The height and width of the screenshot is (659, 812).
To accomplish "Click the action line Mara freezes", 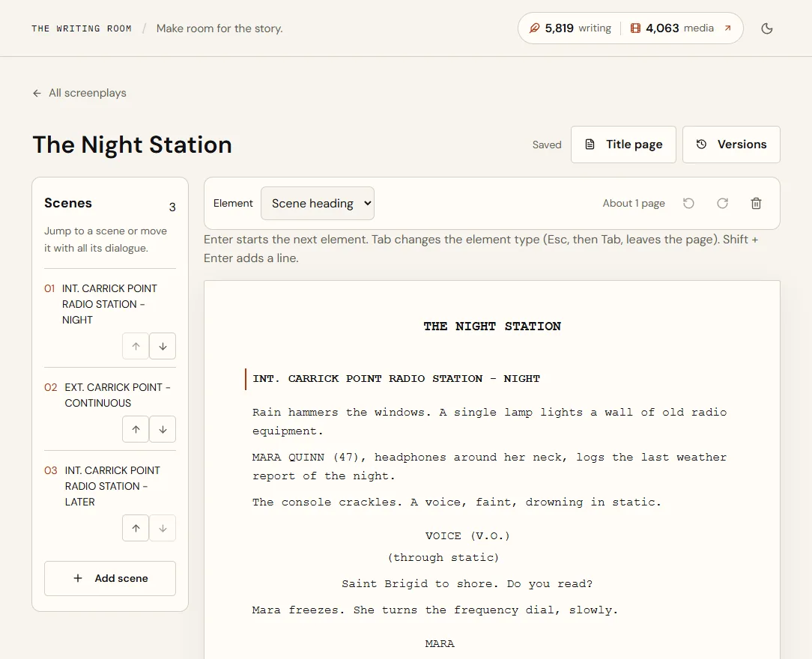I will [435, 610].
